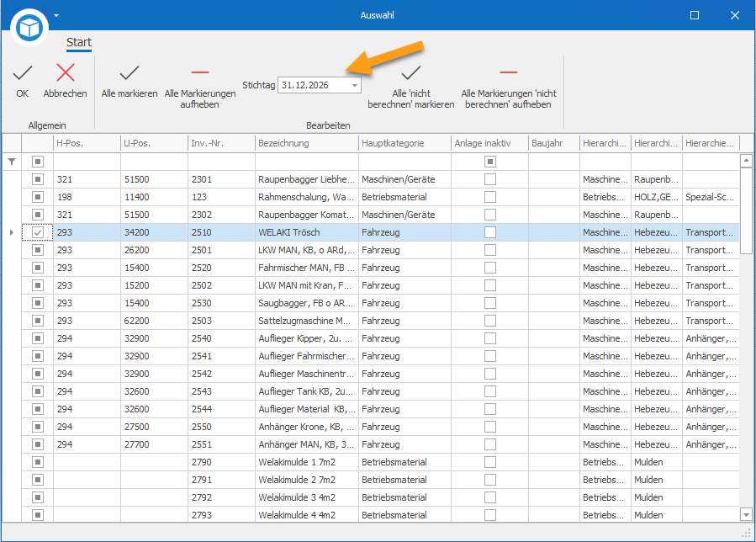
Task: Select the cell 'Auflieger Tank KB, 2u...'
Action: coord(307,391)
